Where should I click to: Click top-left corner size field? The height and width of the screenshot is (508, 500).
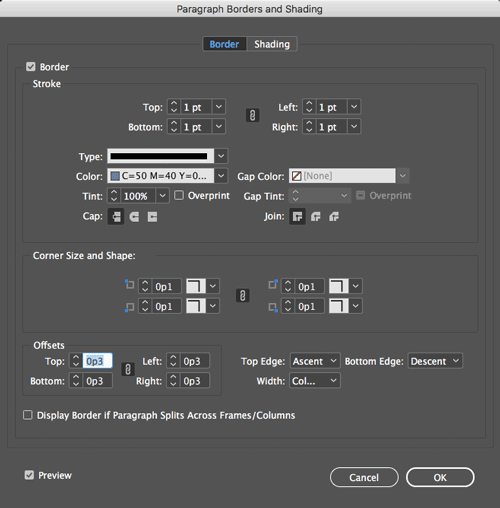tap(167, 286)
